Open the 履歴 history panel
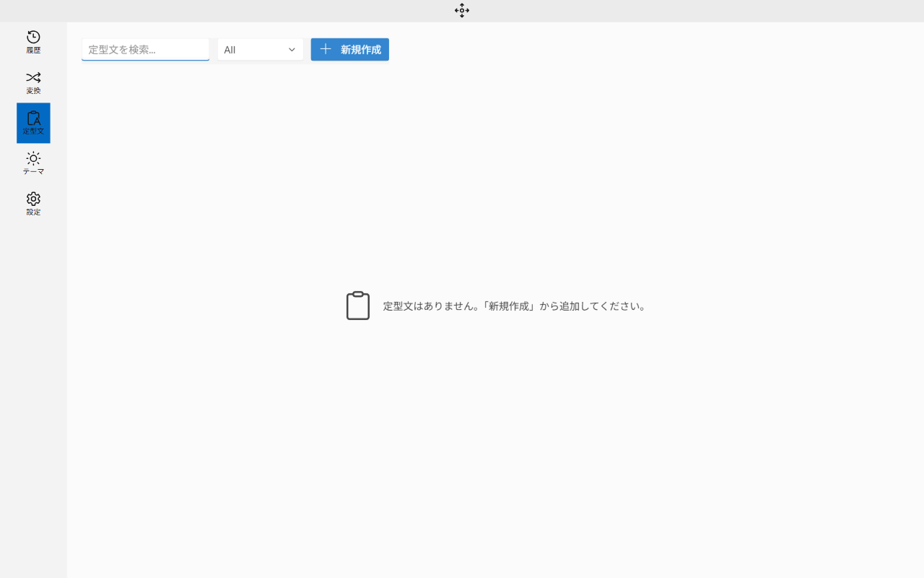 point(32,40)
